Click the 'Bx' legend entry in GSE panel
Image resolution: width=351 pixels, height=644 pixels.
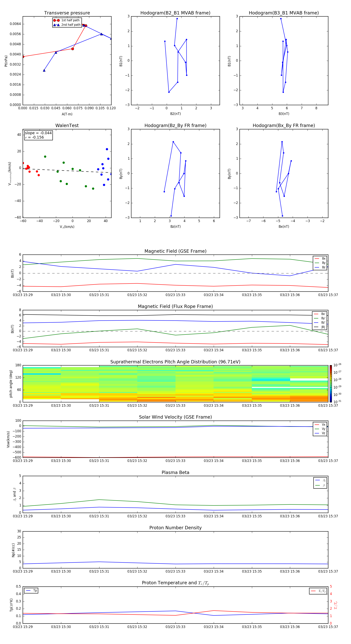point(320,259)
